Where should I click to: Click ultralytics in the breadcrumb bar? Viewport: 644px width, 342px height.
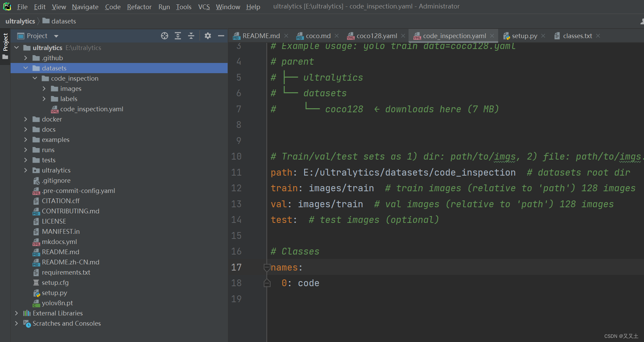[x=20, y=21]
